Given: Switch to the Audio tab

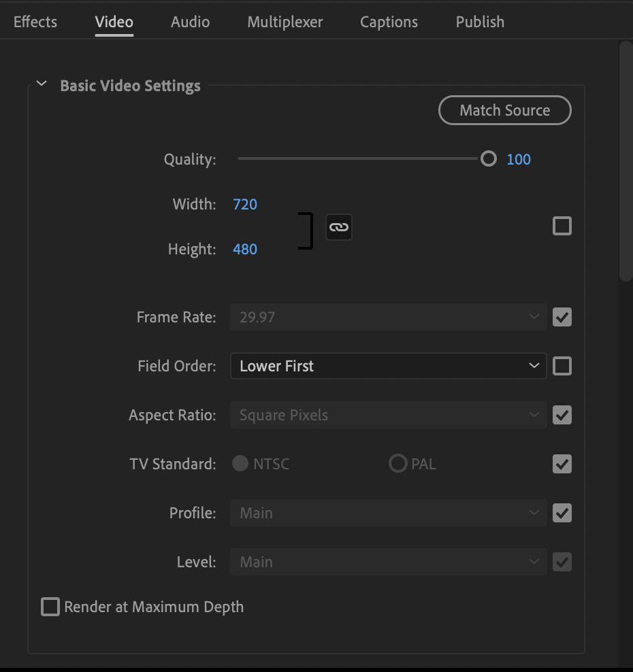Looking at the screenshot, I should tap(190, 22).
